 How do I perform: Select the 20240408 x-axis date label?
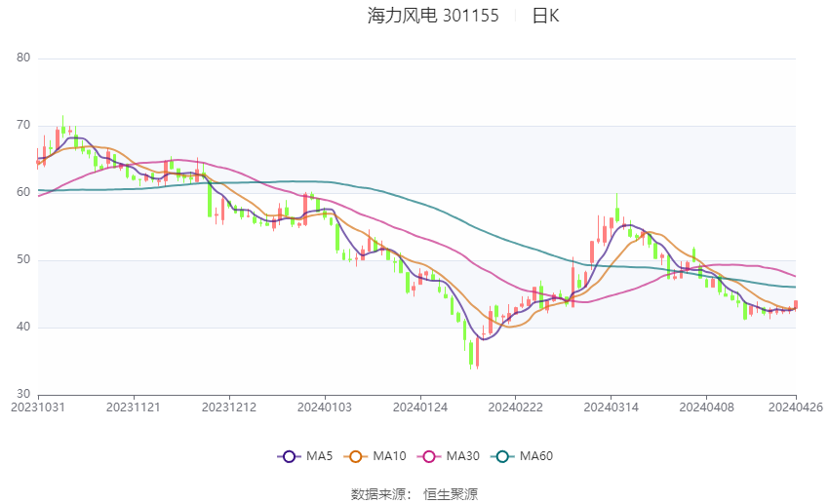tap(707, 407)
